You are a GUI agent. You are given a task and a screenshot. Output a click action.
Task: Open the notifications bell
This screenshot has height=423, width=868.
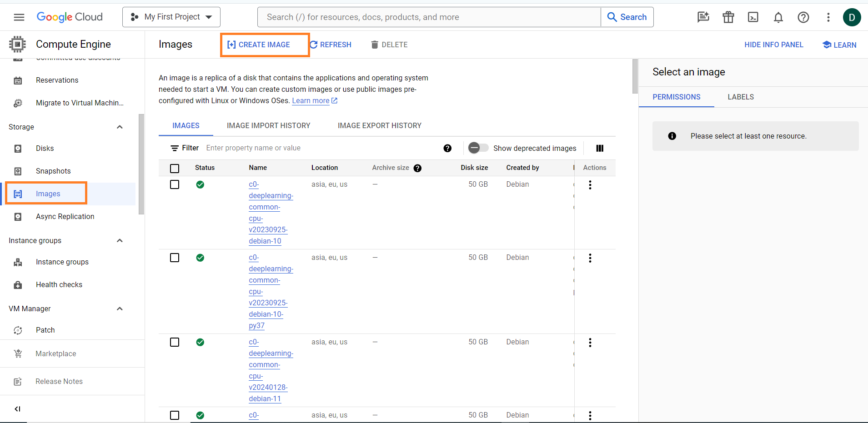(x=778, y=17)
